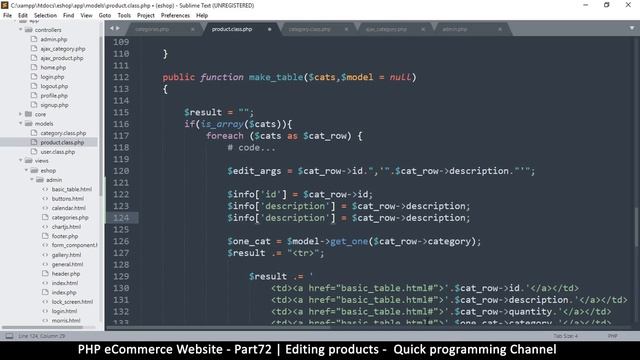The image size is (640, 360).
Task: Open index.php in the sidebar
Action: pyautogui.click(x=64, y=293)
